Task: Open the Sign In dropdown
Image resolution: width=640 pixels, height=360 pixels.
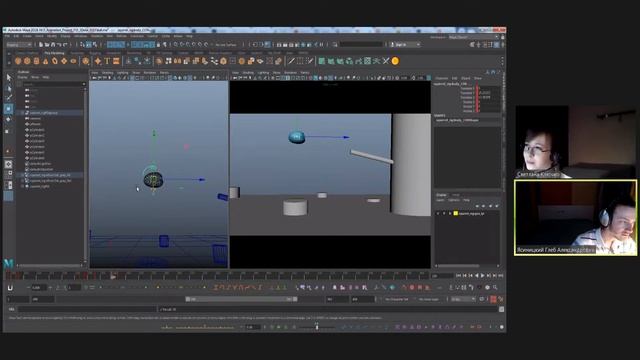Action: [x=405, y=44]
